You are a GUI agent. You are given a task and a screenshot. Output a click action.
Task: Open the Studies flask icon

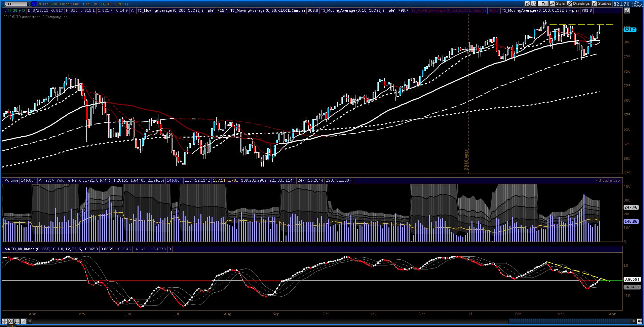pos(595,4)
